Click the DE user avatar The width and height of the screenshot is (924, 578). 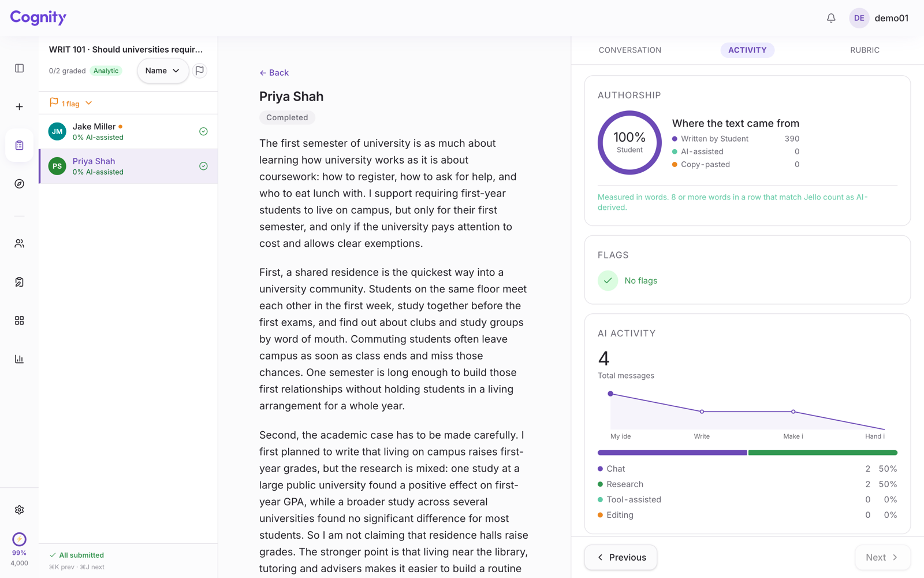click(859, 18)
